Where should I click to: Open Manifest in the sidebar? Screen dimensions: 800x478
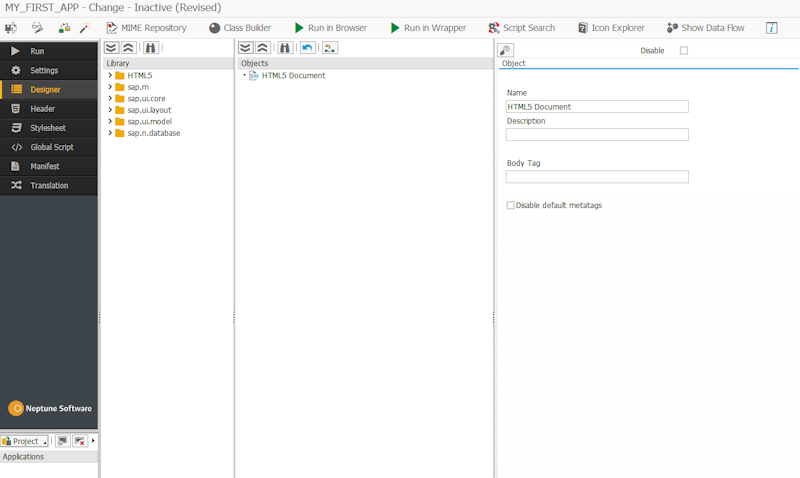click(48, 166)
